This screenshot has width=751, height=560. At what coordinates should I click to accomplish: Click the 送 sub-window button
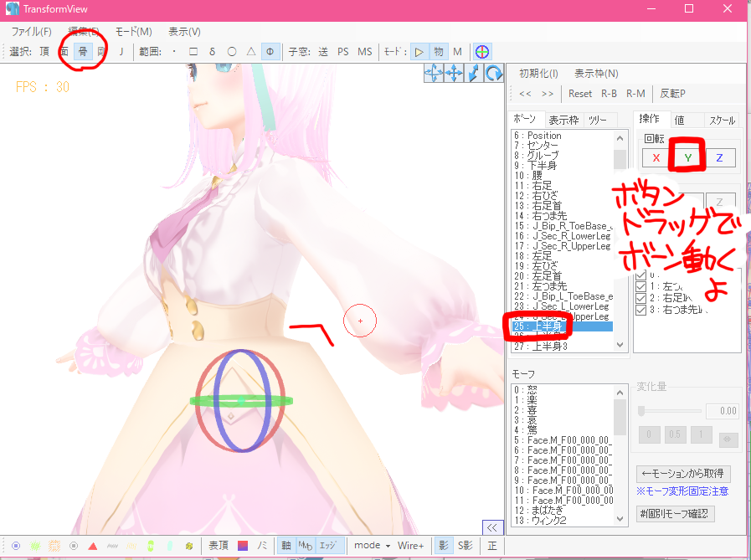coord(323,52)
